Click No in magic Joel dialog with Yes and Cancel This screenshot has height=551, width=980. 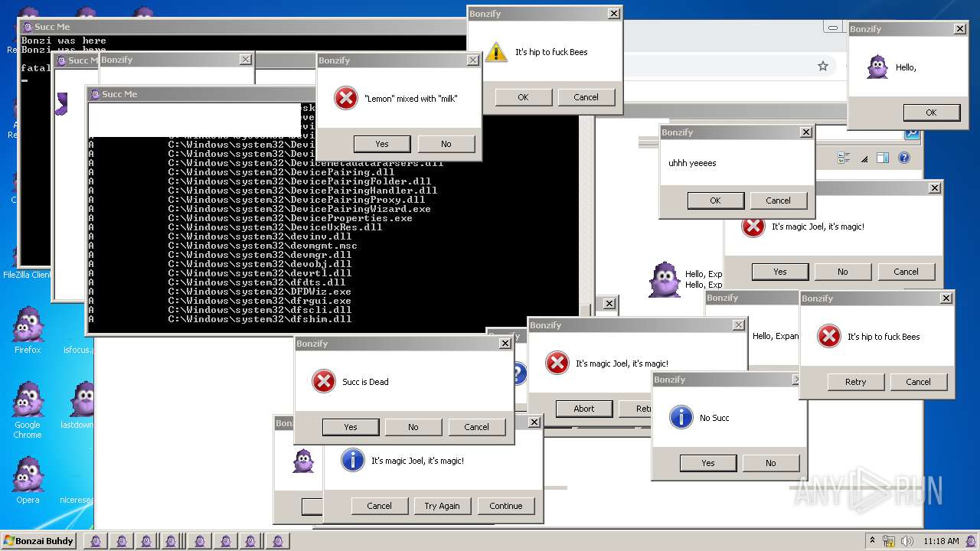843,272
